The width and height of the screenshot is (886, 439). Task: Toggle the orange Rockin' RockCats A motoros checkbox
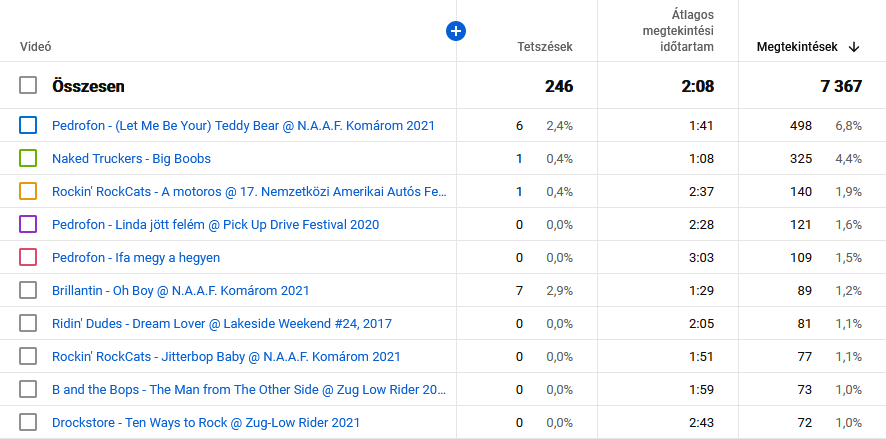(x=28, y=192)
